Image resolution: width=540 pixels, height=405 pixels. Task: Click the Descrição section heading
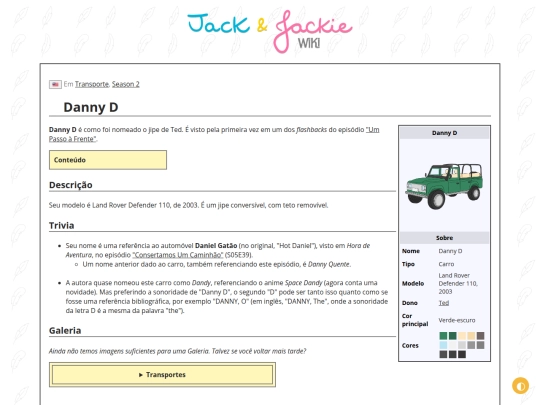tap(71, 185)
